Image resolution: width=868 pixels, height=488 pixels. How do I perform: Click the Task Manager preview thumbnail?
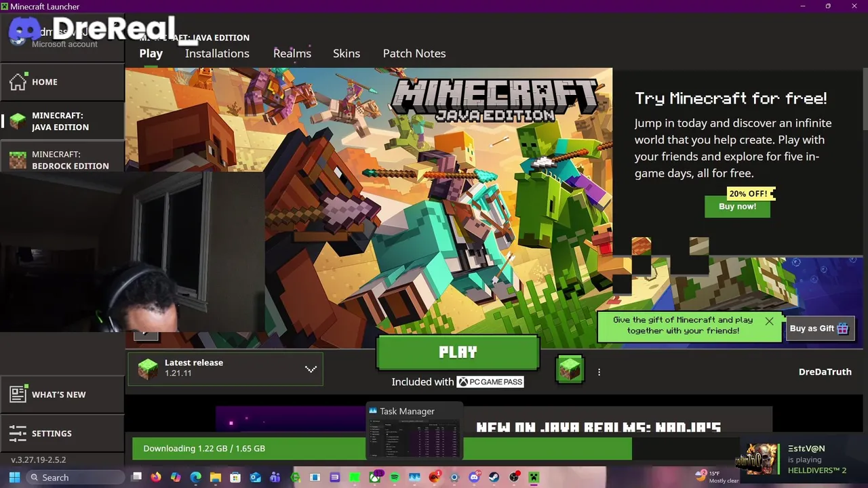coord(414,432)
